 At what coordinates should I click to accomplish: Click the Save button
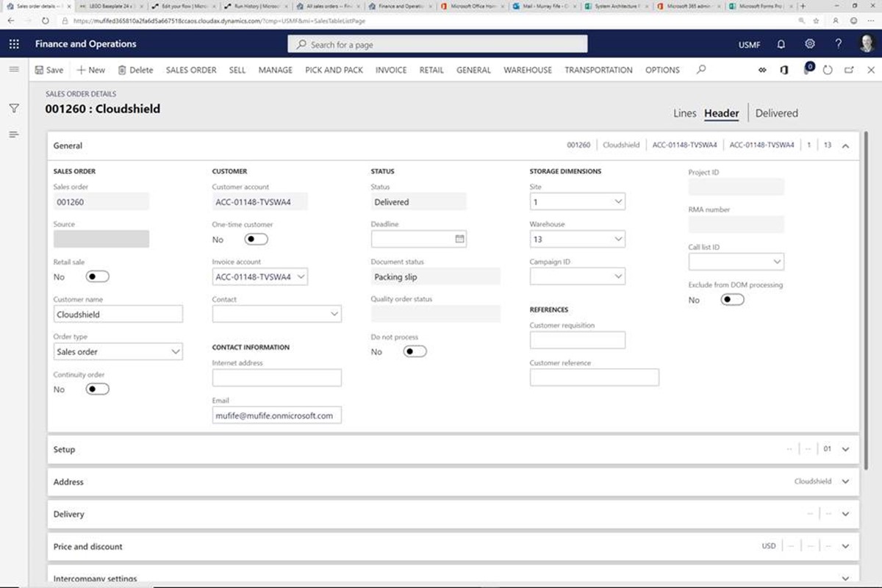(49, 70)
